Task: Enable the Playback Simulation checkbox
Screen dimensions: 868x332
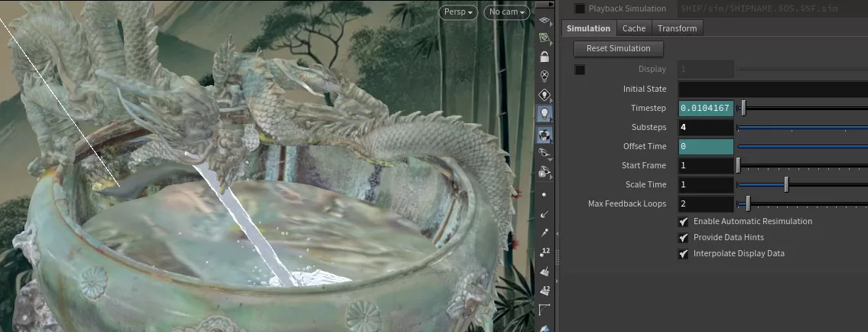Action: [x=580, y=8]
